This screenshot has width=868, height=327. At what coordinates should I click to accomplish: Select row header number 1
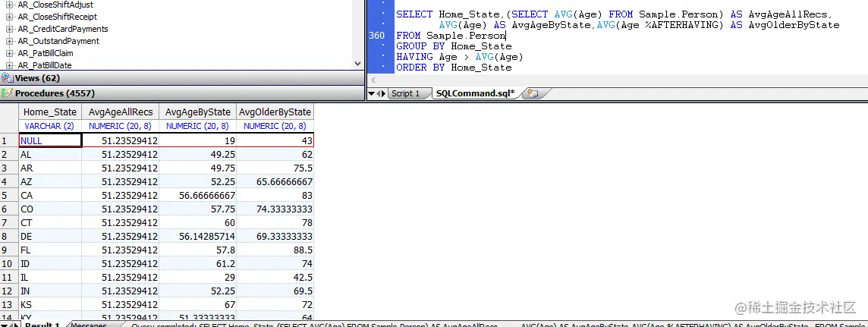pos(9,140)
